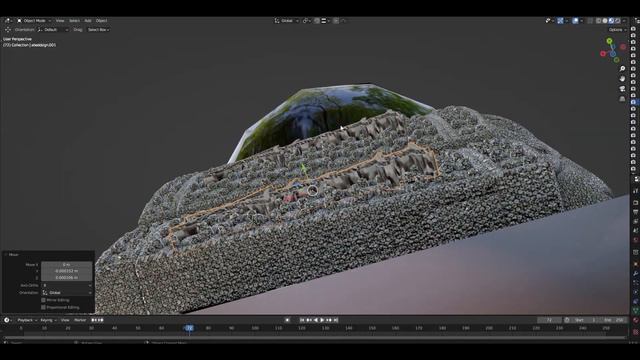The height and width of the screenshot is (360, 640).
Task: Click the green Y axis on navigation gizmo
Action: pos(609,41)
